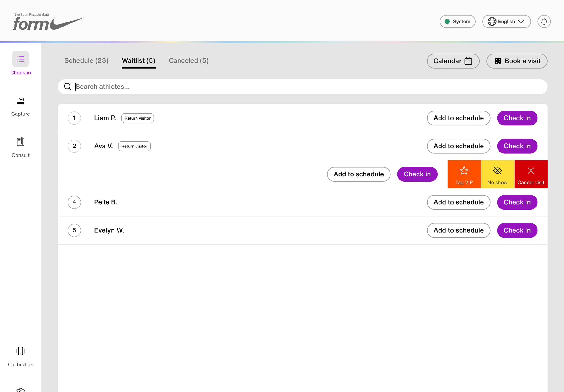The image size is (564, 392).
Task: Check in the swiped row athlete
Action: pyautogui.click(x=417, y=174)
